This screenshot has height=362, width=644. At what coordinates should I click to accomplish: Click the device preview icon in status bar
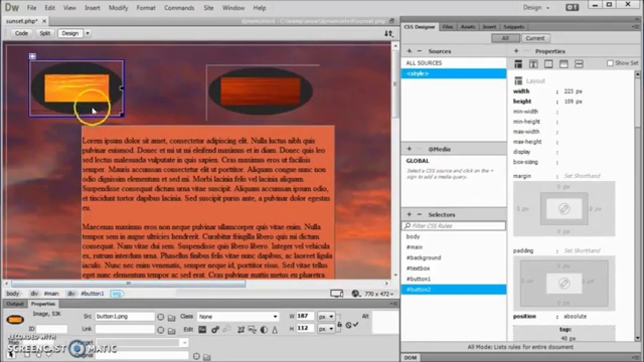pyautogui.click(x=337, y=294)
